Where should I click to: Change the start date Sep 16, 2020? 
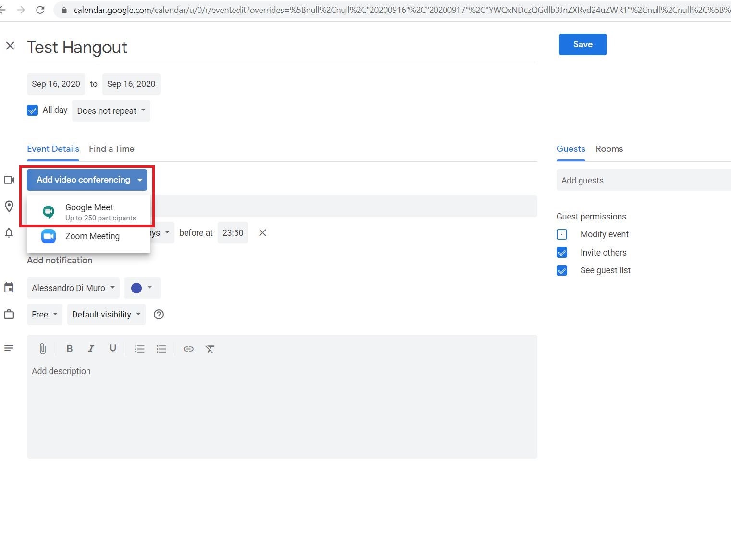(x=56, y=84)
